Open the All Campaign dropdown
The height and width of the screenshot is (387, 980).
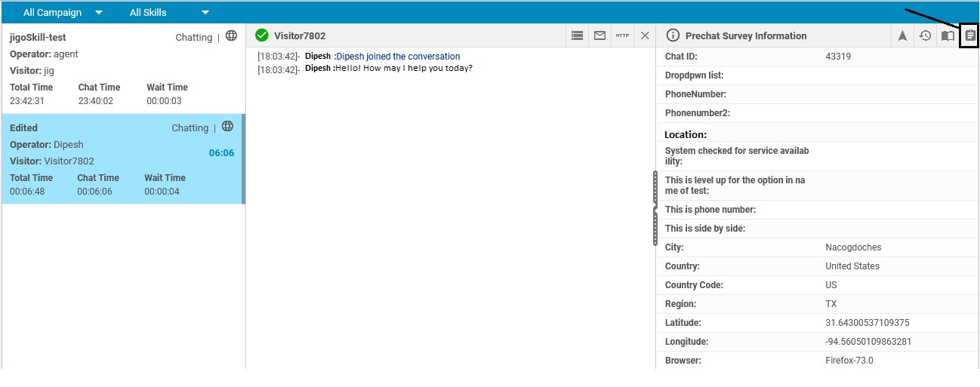tap(62, 12)
